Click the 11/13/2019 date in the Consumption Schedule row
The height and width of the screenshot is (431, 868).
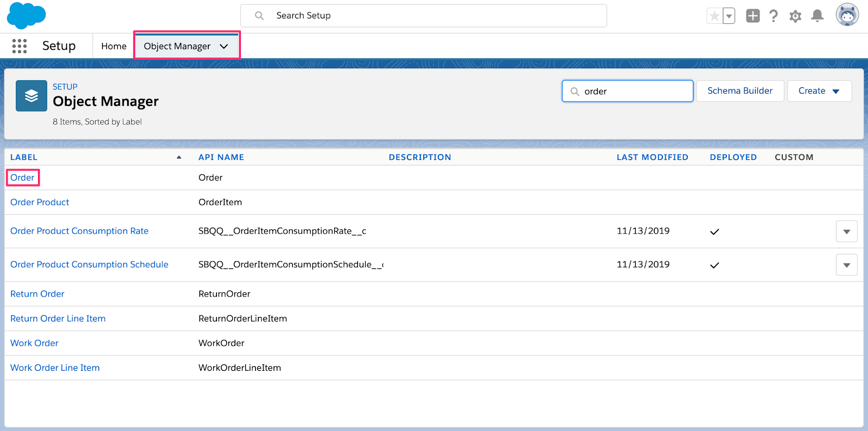pyautogui.click(x=643, y=265)
